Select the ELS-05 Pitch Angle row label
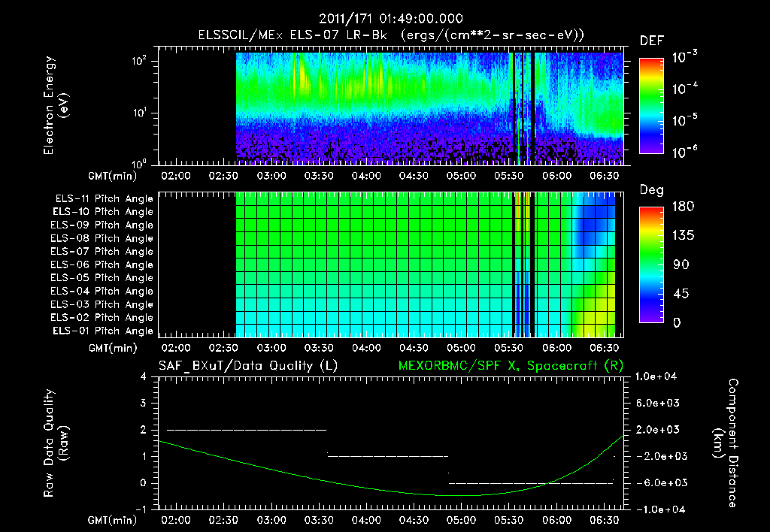 pyautogui.click(x=102, y=278)
